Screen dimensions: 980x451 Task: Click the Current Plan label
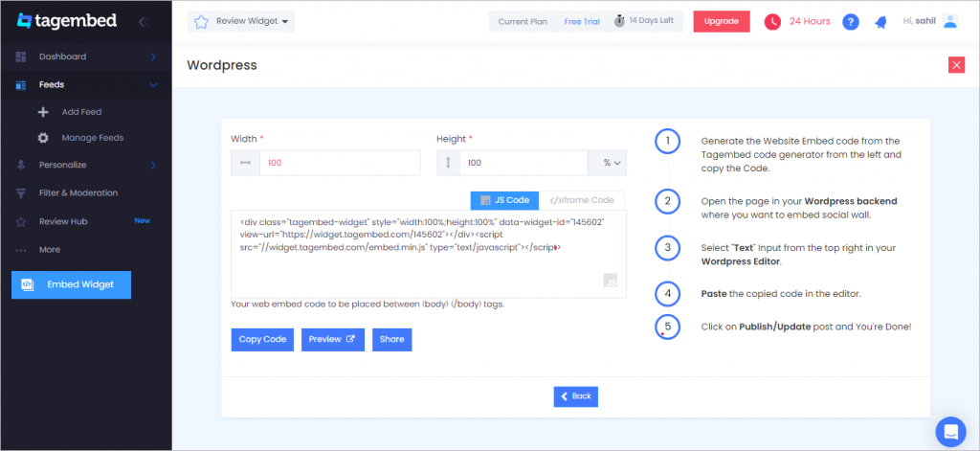point(523,22)
